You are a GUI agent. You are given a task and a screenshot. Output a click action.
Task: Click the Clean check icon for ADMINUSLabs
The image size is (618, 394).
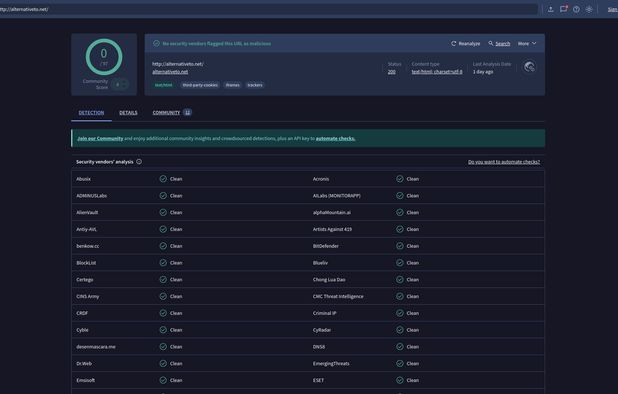(x=163, y=196)
